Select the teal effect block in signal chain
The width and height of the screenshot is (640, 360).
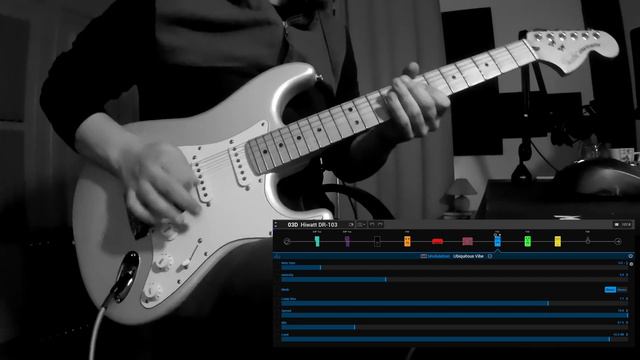pyautogui.click(x=317, y=242)
